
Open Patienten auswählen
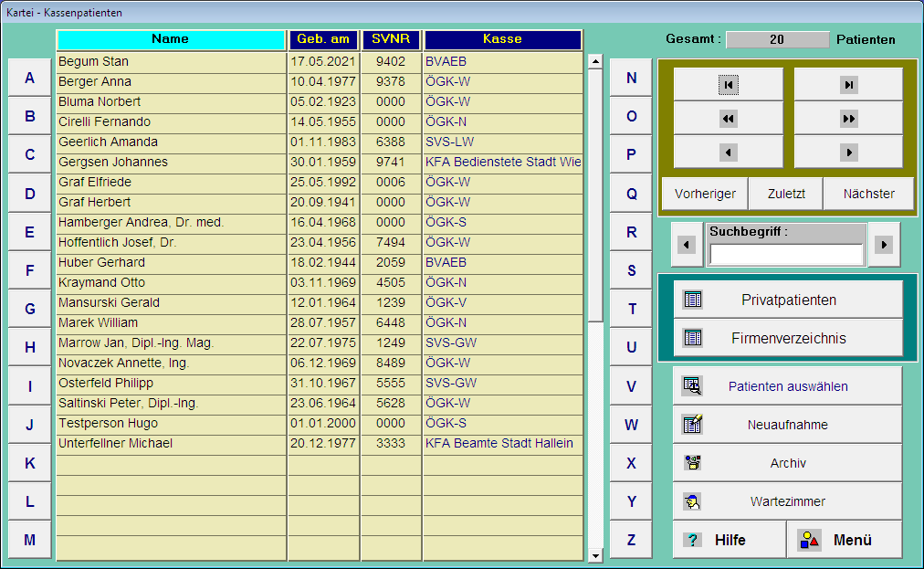pos(787,386)
